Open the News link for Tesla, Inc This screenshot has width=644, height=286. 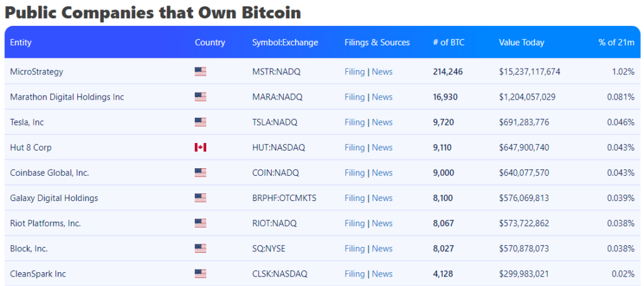pyautogui.click(x=382, y=122)
